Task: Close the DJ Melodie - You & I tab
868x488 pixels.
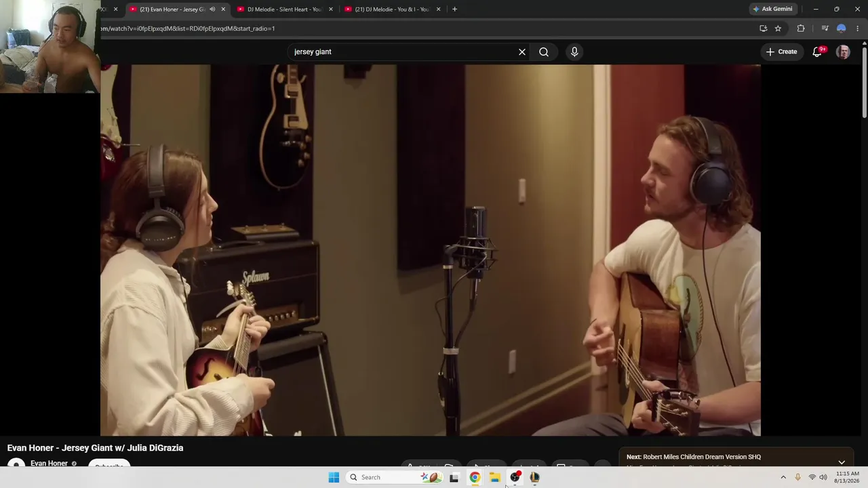Action: pyautogui.click(x=438, y=9)
